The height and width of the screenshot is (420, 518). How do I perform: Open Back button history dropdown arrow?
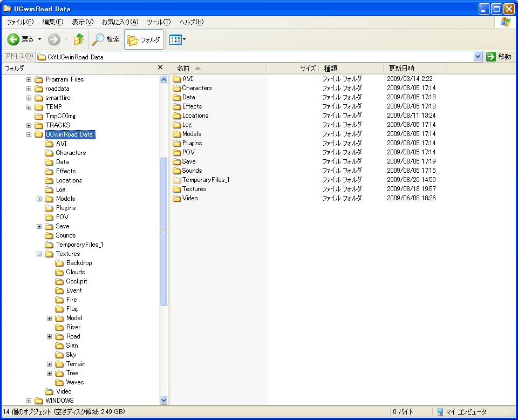39,39
